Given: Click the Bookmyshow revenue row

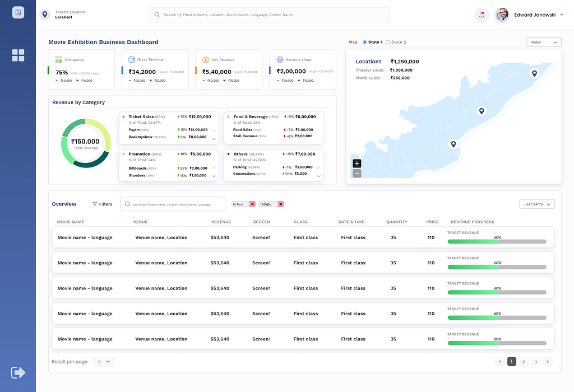Looking at the screenshot, I should pos(168,137).
